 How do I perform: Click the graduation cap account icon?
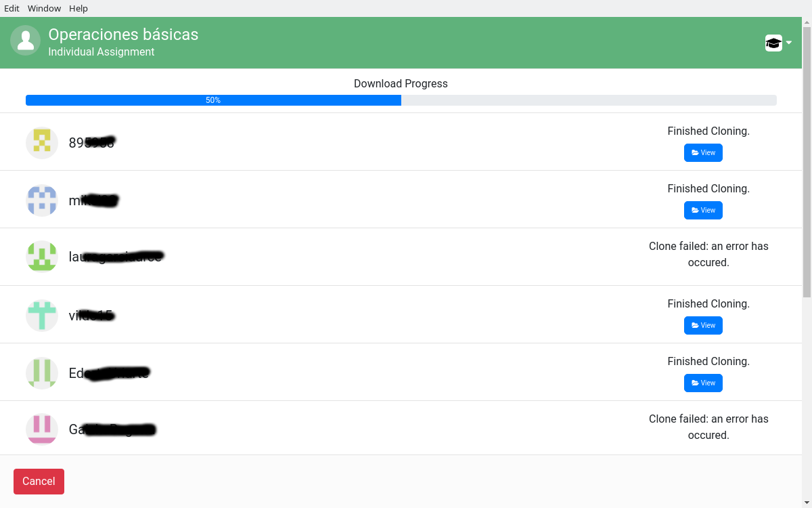(773, 43)
